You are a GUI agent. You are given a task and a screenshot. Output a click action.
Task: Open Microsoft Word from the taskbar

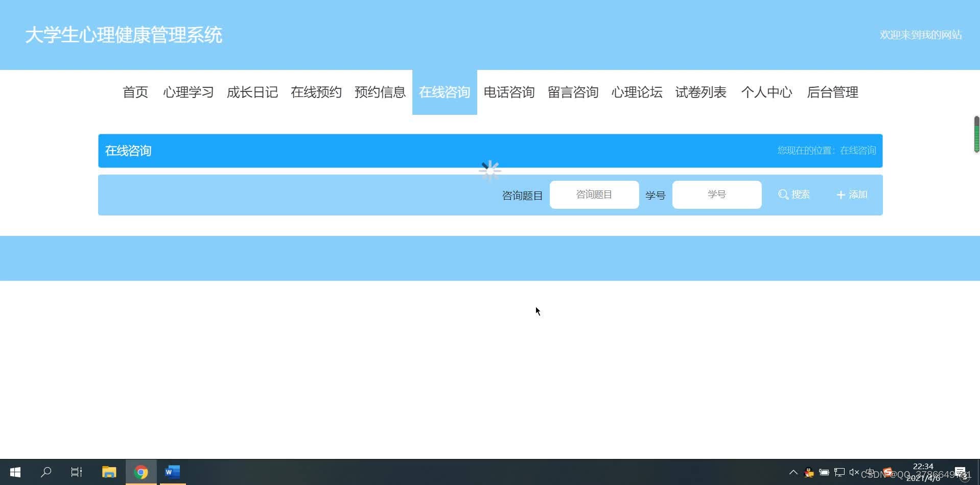point(172,472)
